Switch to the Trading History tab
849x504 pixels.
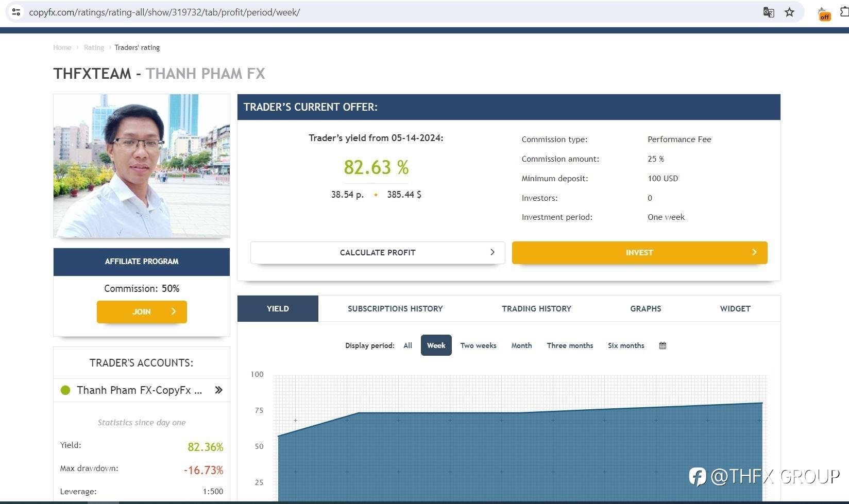(536, 309)
